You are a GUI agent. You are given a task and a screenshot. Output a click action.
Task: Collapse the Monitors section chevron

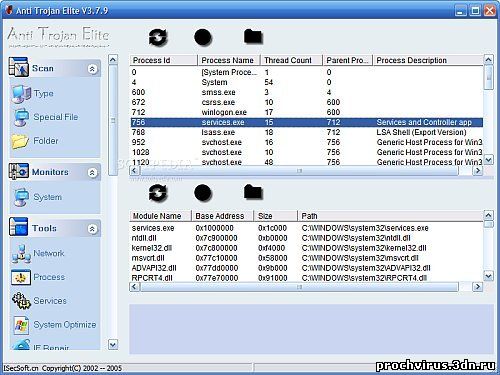92,173
